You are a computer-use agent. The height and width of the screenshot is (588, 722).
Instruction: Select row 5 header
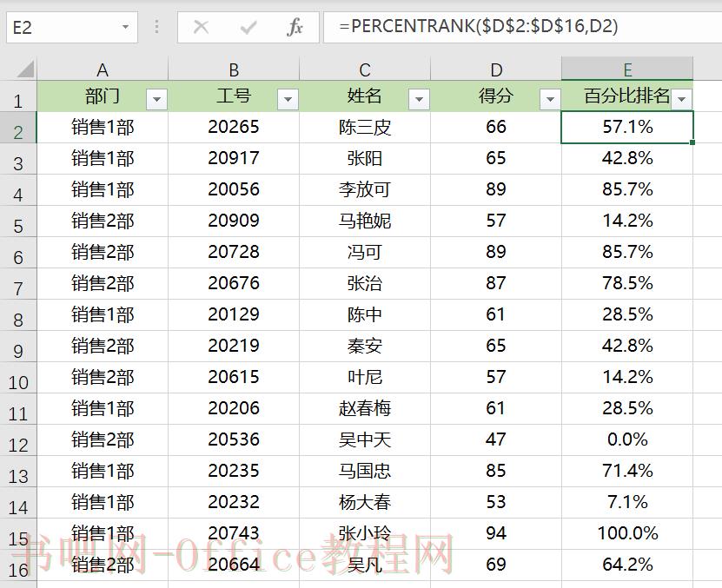pos(18,221)
